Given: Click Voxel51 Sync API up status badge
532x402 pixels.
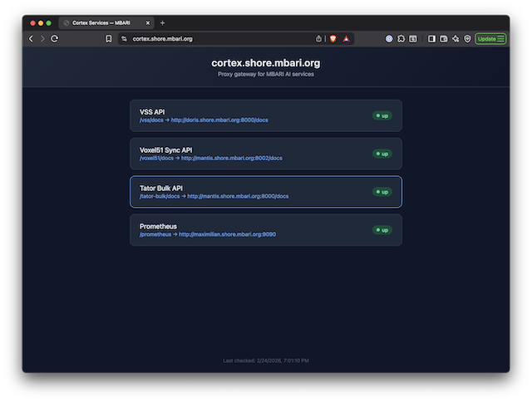Looking at the screenshot, I should pos(382,154).
